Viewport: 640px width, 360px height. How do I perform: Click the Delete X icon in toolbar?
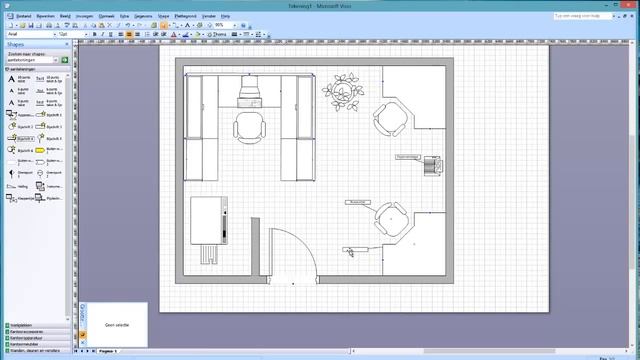[x=109, y=25]
